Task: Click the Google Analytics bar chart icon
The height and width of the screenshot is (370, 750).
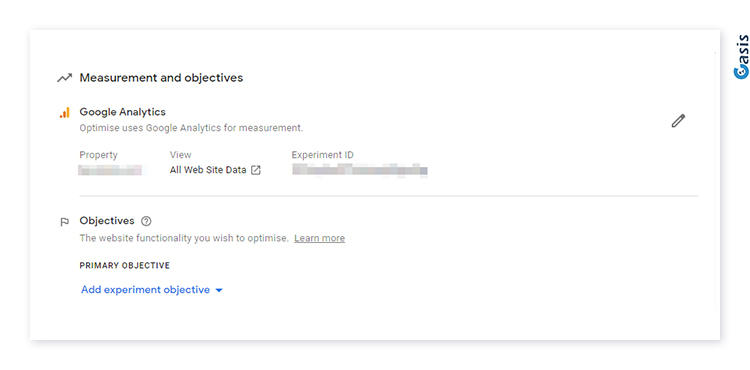Action: [65, 113]
